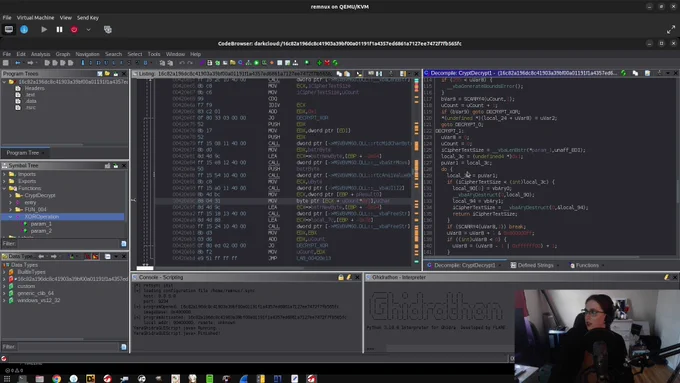Click the VM run play button
Image resolution: width=680 pixels, height=383 pixels.
44,29
